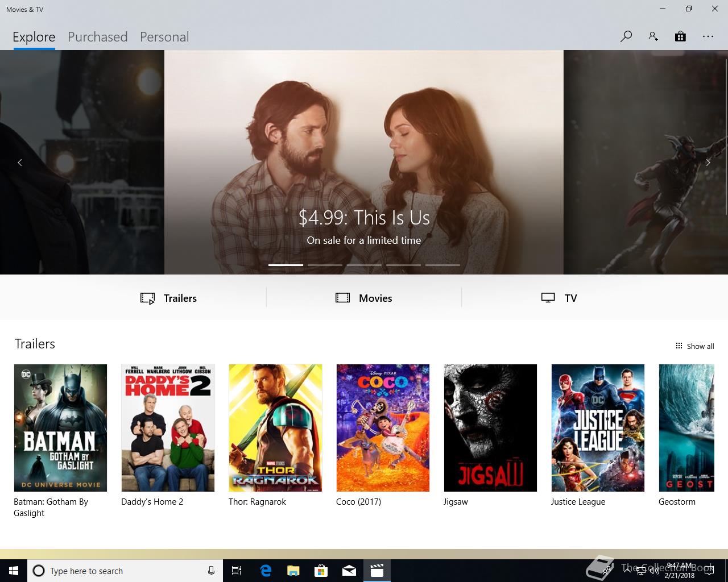Go to next hero banner slide

click(708, 163)
